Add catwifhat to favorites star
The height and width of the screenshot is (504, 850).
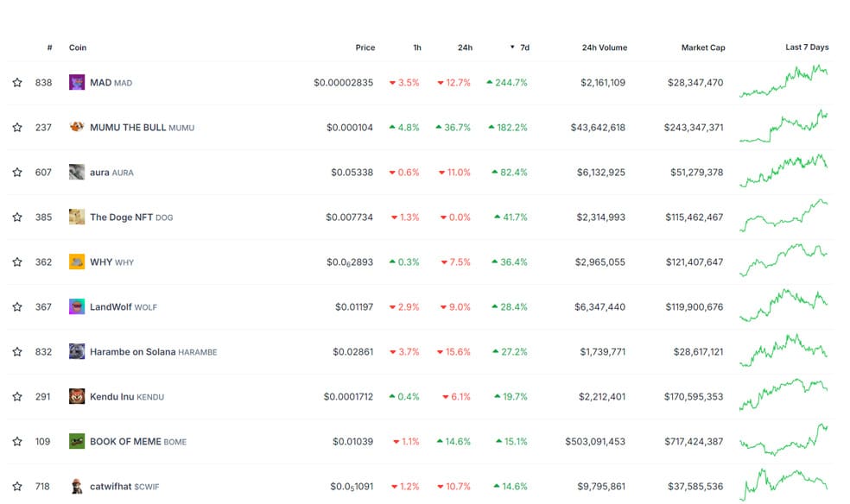point(17,486)
